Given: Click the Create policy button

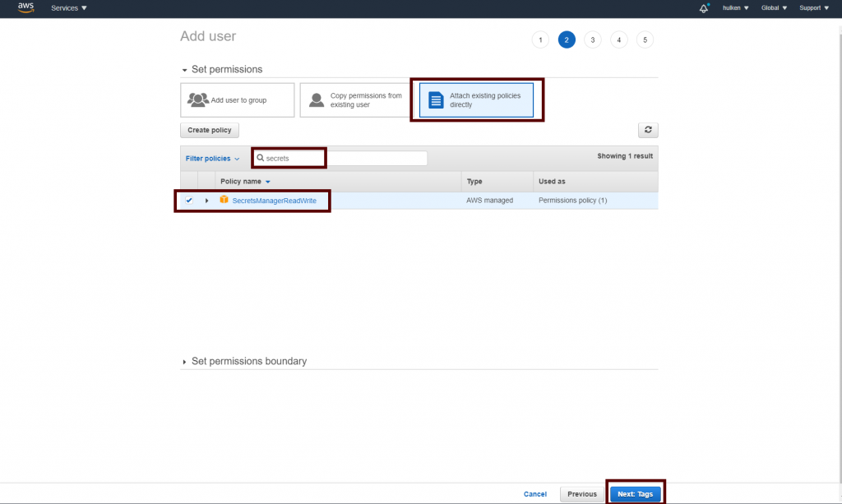Looking at the screenshot, I should [210, 130].
